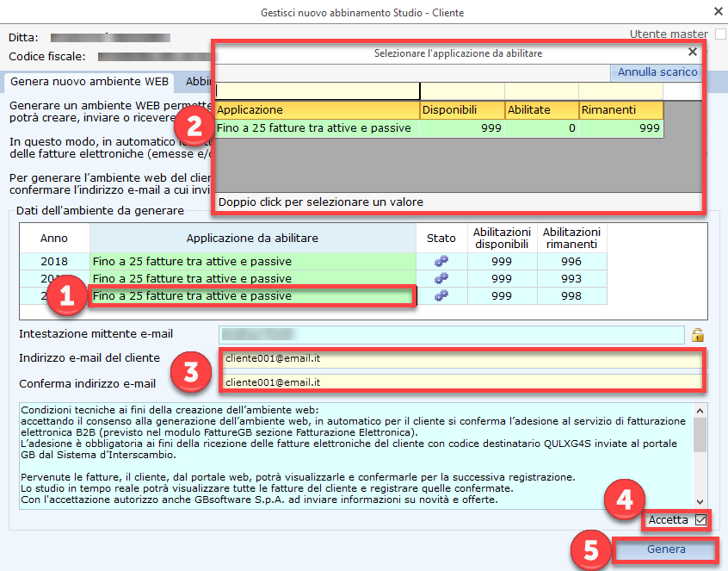Screen dimensions: 728x571
Task: Click the Indirizzo e-mail del cliente field
Action: (462, 358)
